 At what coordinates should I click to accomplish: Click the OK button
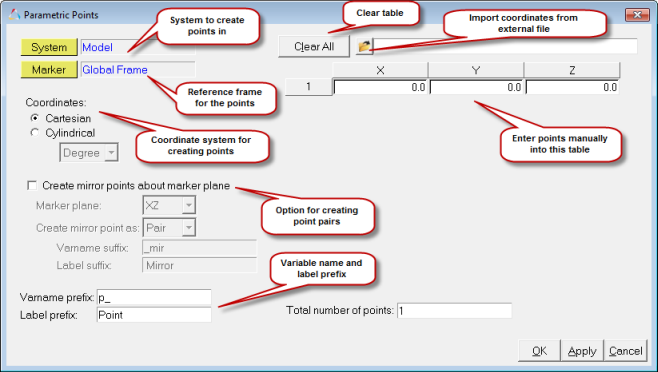coord(540,351)
